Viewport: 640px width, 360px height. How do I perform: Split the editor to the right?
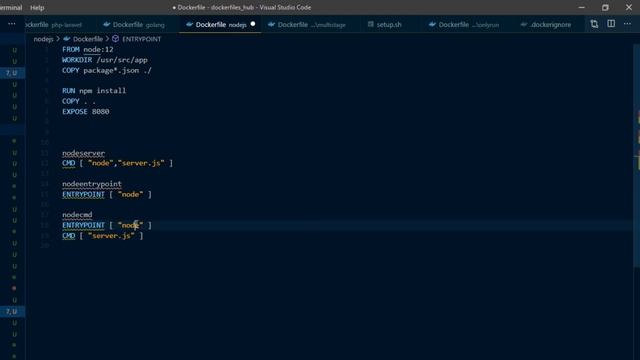pyautogui.click(x=611, y=24)
